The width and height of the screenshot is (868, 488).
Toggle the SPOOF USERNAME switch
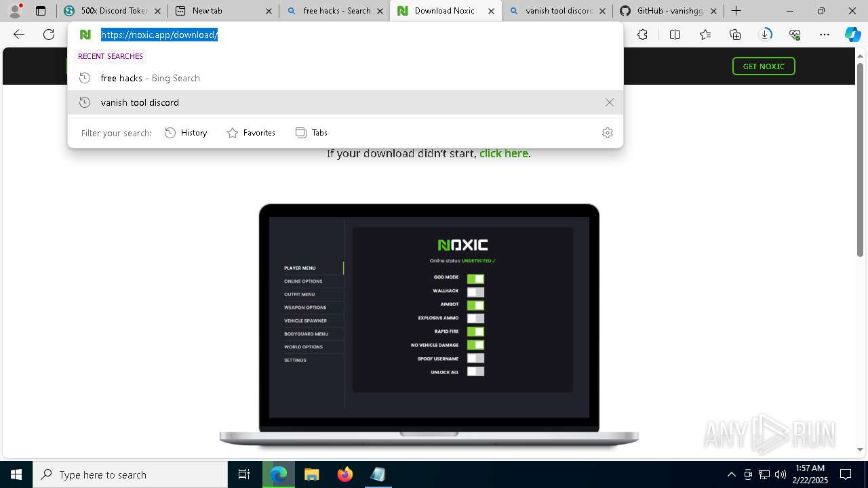point(475,359)
